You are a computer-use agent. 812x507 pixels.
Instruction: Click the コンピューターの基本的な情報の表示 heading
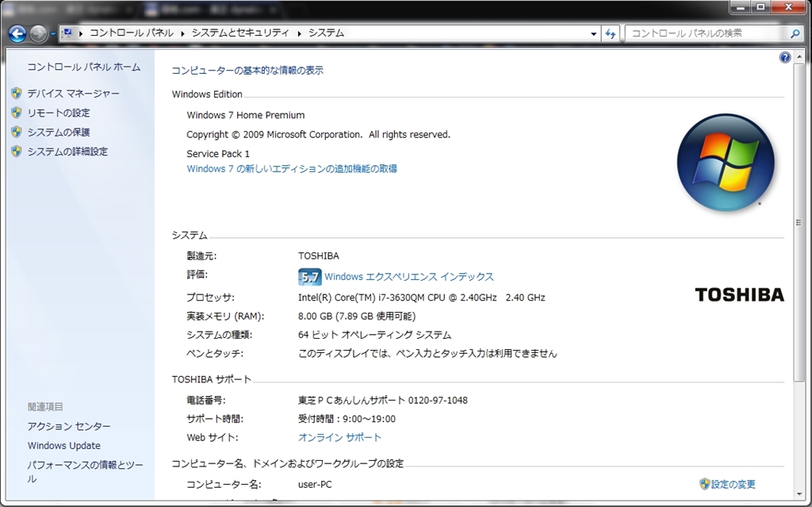[247, 71]
